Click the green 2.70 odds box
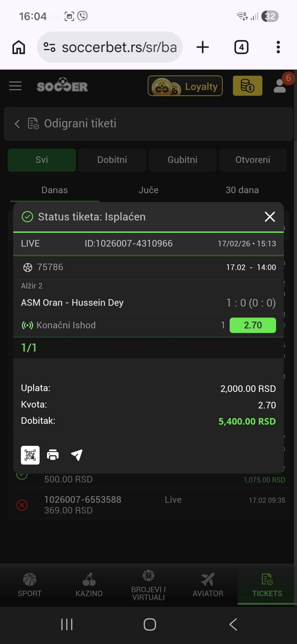The width and height of the screenshot is (297, 644). click(x=252, y=325)
